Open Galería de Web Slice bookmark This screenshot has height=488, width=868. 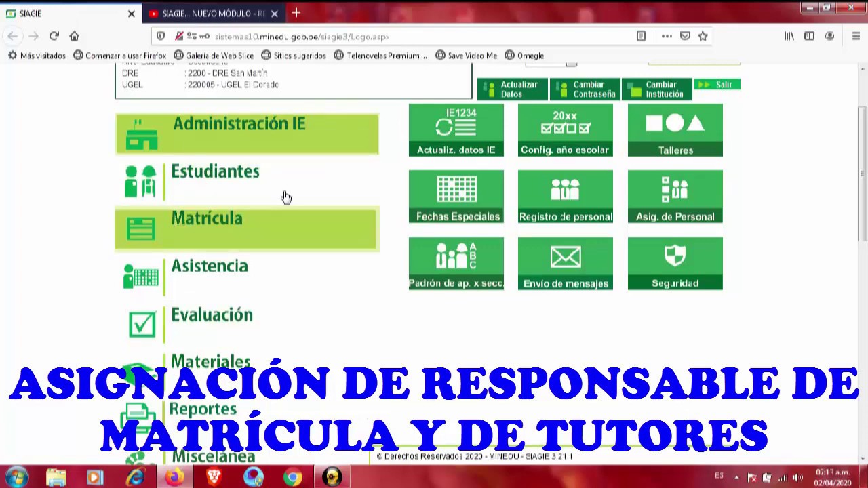coord(214,56)
